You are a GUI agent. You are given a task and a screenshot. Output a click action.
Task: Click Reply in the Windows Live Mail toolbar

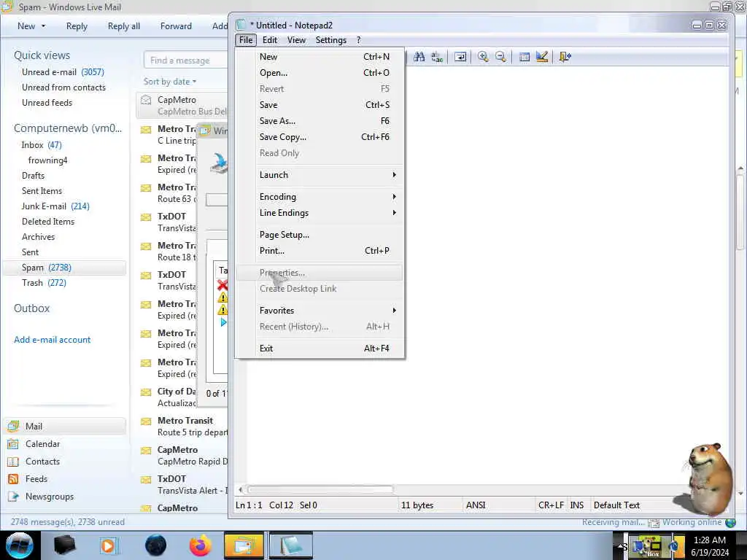coord(77,26)
